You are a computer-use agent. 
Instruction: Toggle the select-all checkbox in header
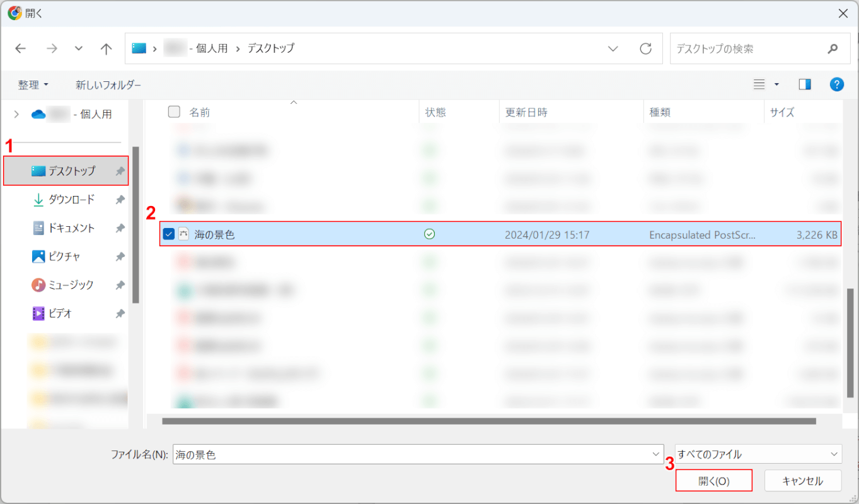click(174, 112)
